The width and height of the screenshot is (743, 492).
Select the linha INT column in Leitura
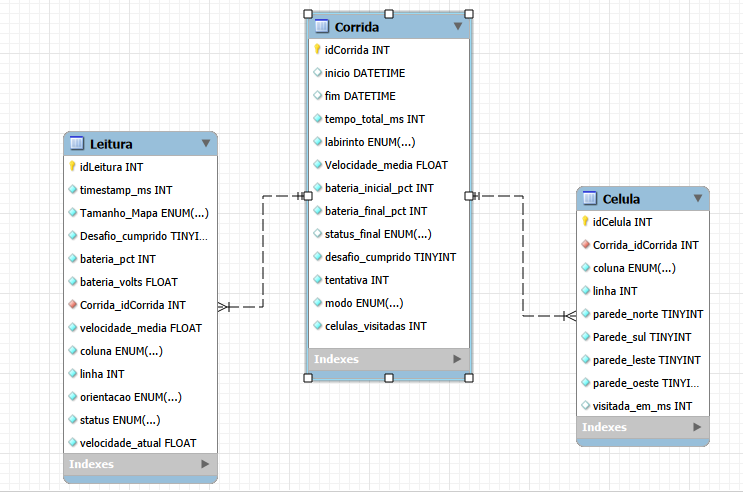[102, 374]
